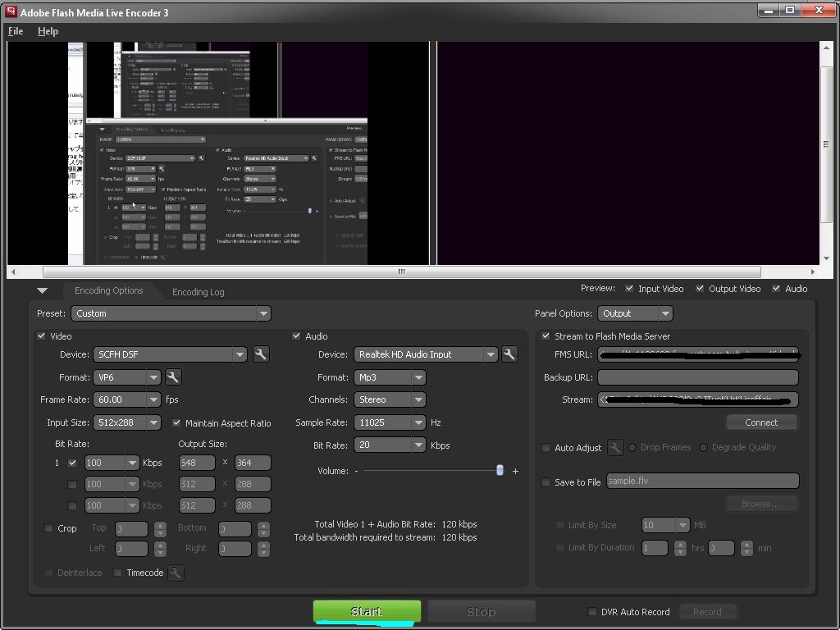Collapse the encoding options panel triangle
The image size is (840, 630).
(43, 291)
